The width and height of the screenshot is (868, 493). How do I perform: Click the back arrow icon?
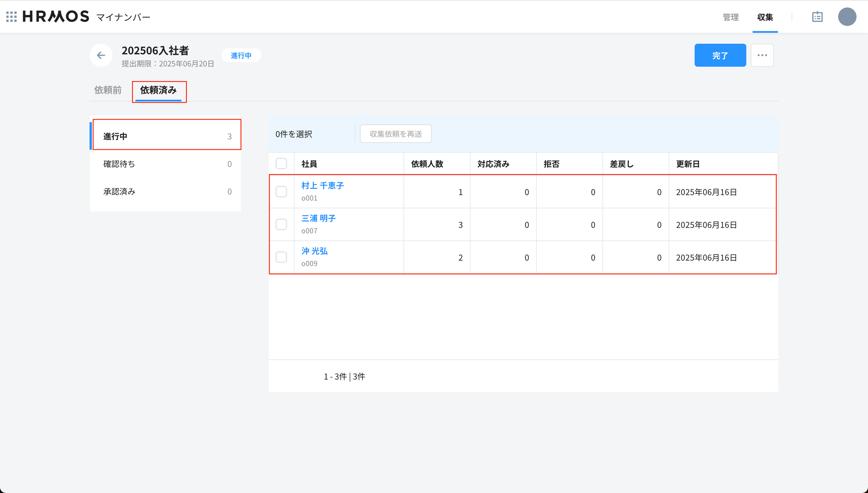coord(101,55)
